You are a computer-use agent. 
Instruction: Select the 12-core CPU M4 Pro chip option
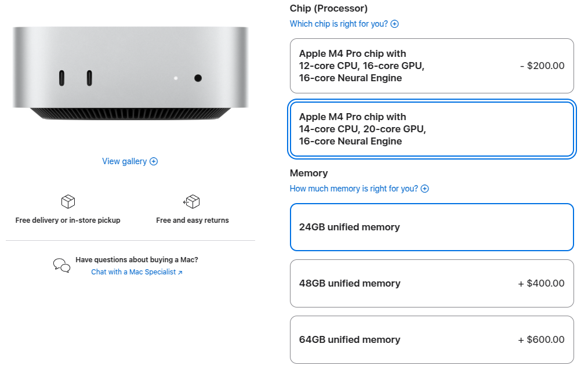click(431, 66)
